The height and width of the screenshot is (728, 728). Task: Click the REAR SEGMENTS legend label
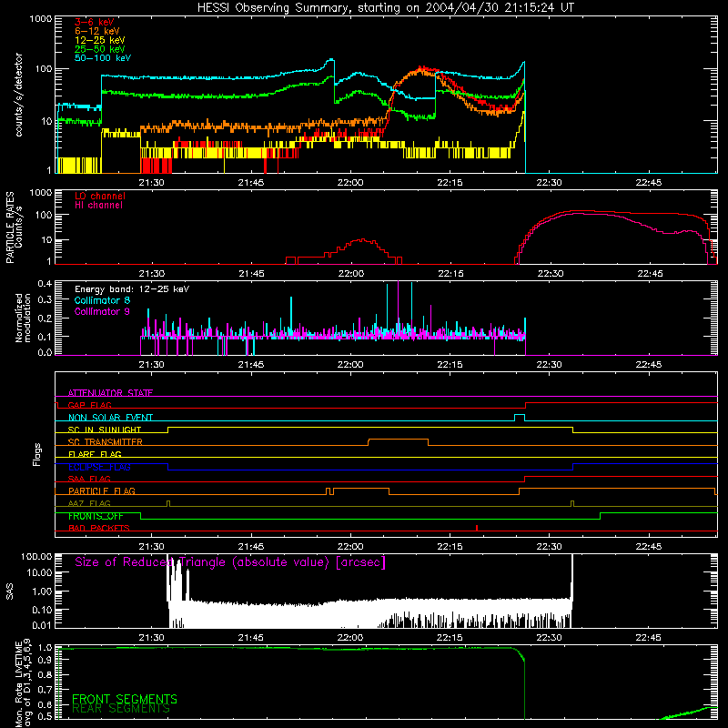121,709
